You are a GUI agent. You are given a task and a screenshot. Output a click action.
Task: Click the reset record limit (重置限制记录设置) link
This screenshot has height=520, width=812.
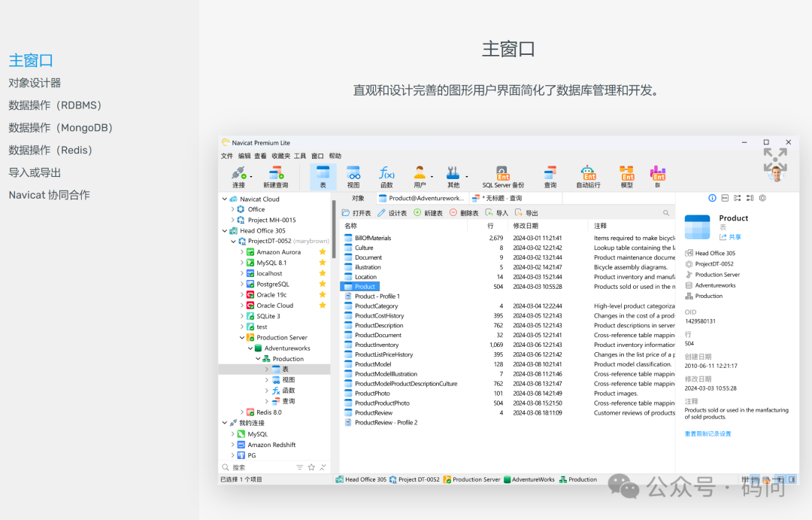click(x=708, y=434)
